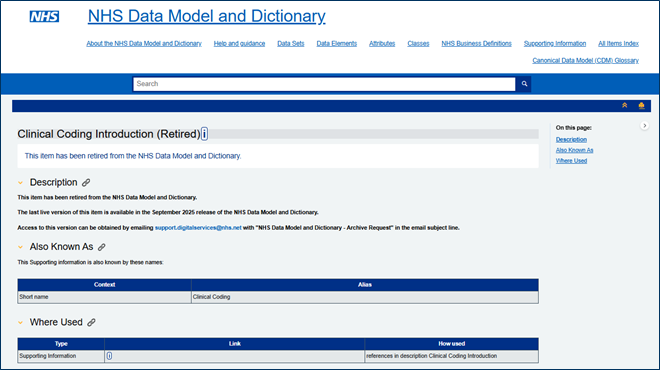Open the Help and guidance menu link
The height and width of the screenshot is (370, 660).
click(239, 43)
